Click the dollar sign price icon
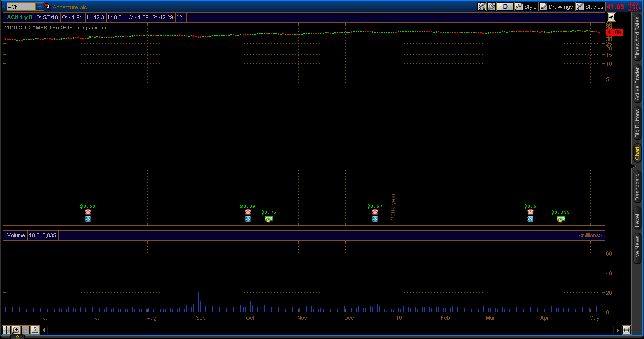 coord(35,330)
